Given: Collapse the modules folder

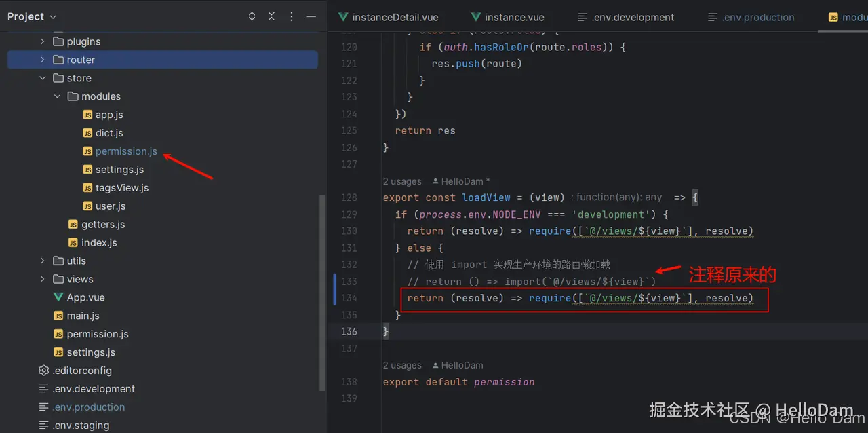Looking at the screenshot, I should [x=57, y=96].
